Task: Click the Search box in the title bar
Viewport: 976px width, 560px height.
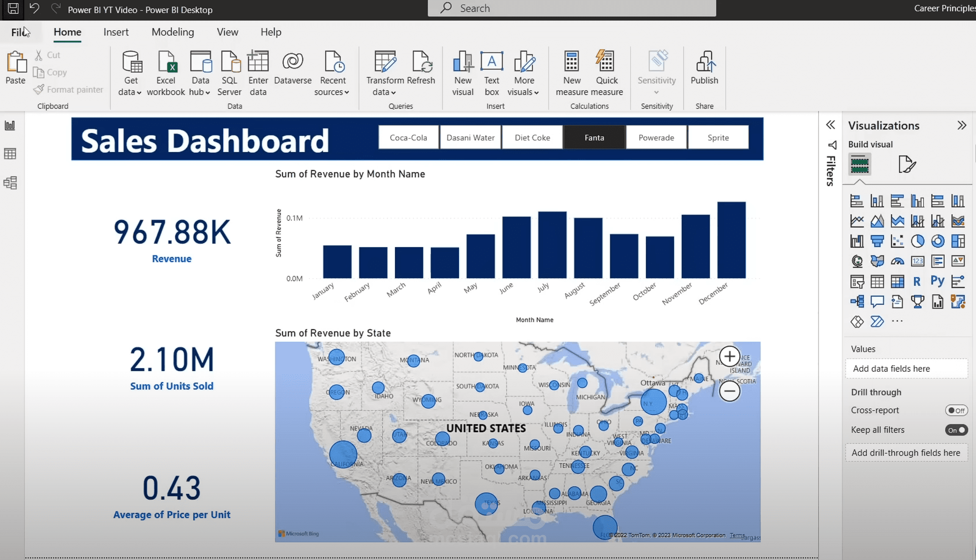Action: 572,8
